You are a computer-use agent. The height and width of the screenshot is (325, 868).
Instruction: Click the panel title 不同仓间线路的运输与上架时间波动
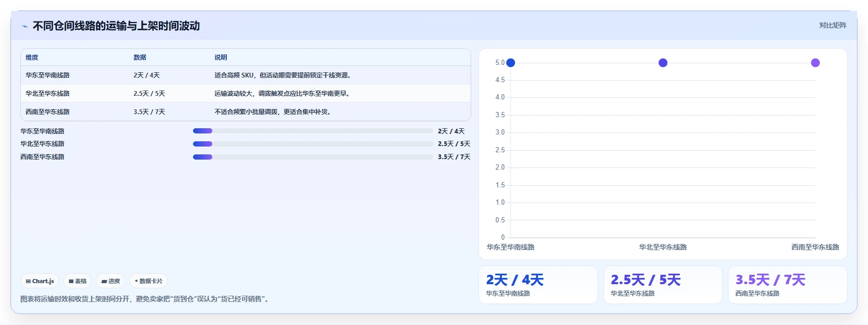point(116,26)
